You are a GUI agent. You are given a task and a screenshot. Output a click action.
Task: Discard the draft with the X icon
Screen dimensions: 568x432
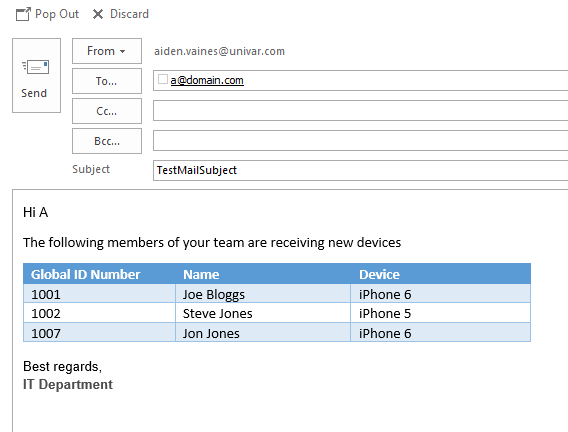98,14
